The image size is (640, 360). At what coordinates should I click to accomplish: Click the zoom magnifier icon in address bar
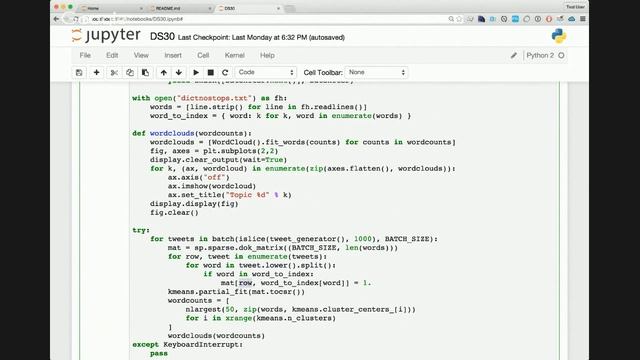tap(451, 19)
